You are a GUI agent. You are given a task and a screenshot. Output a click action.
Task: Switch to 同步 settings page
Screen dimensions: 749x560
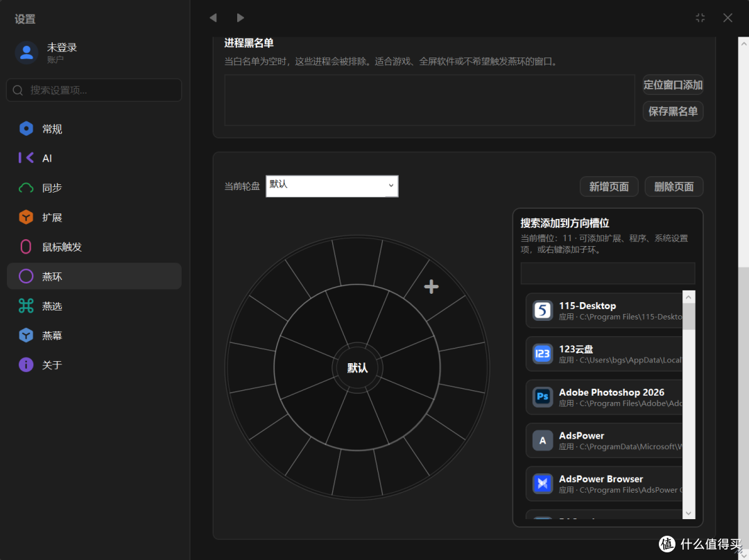tap(94, 188)
